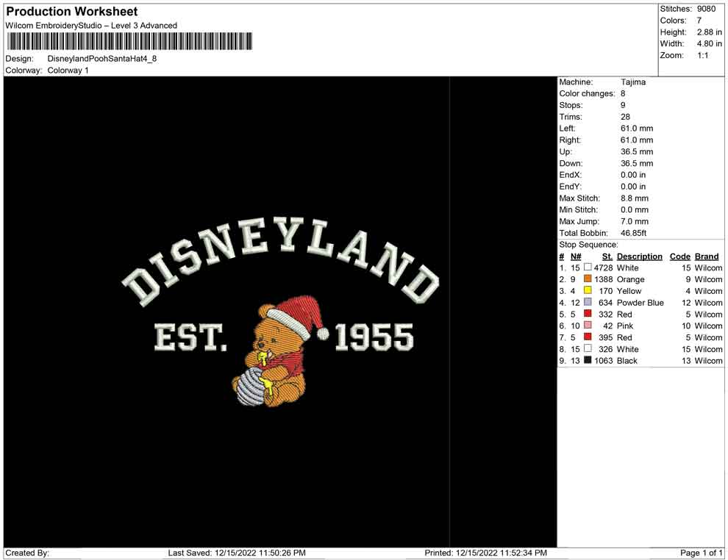Click the stitch count '1063' in Black row

[603, 361]
